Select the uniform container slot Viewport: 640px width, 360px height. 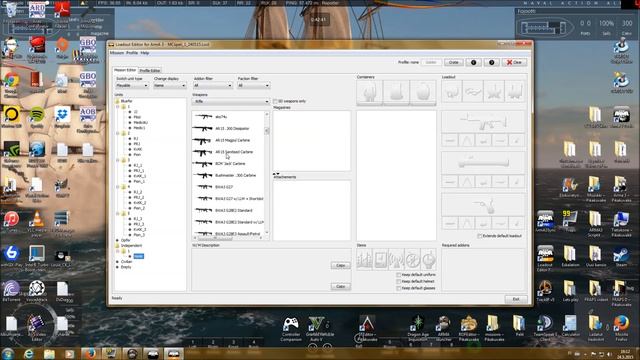point(370,93)
